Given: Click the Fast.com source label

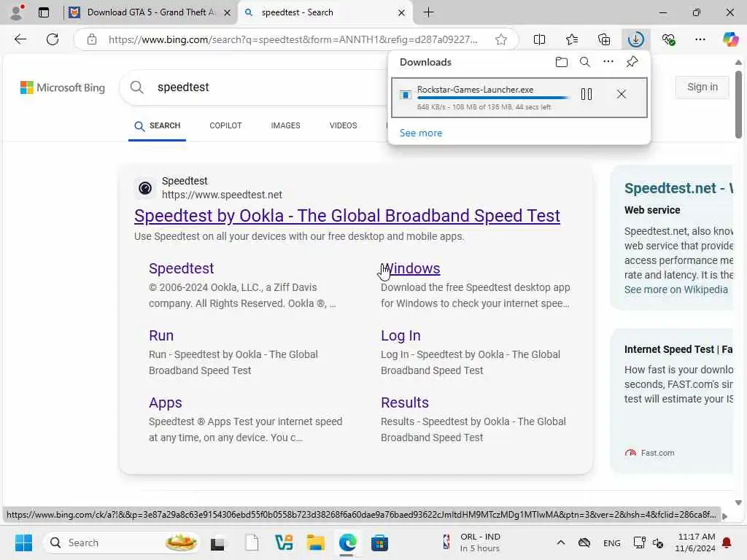Looking at the screenshot, I should click(657, 453).
